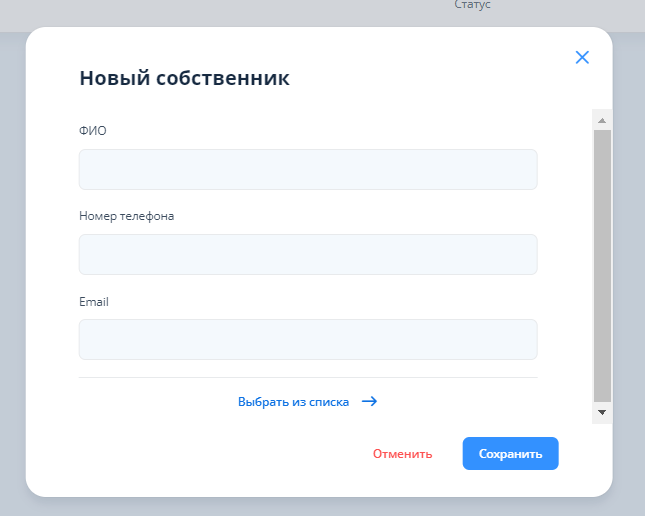Open the Выбрать из списка link
This screenshot has width=645, height=516.
point(293,402)
